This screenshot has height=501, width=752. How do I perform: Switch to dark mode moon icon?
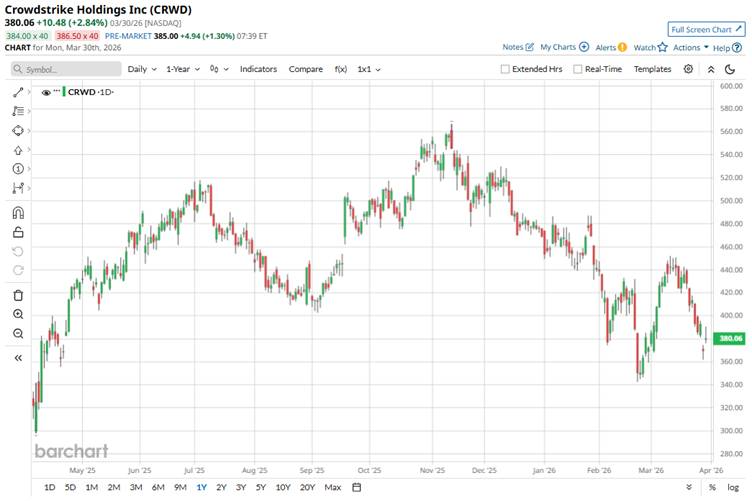tap(730, 70)
